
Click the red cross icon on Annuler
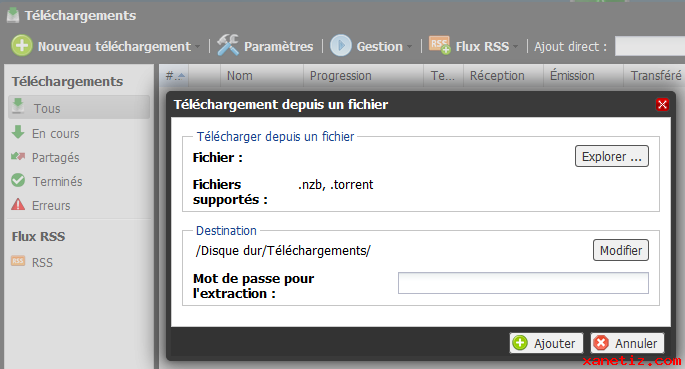[x=601, y=343]
